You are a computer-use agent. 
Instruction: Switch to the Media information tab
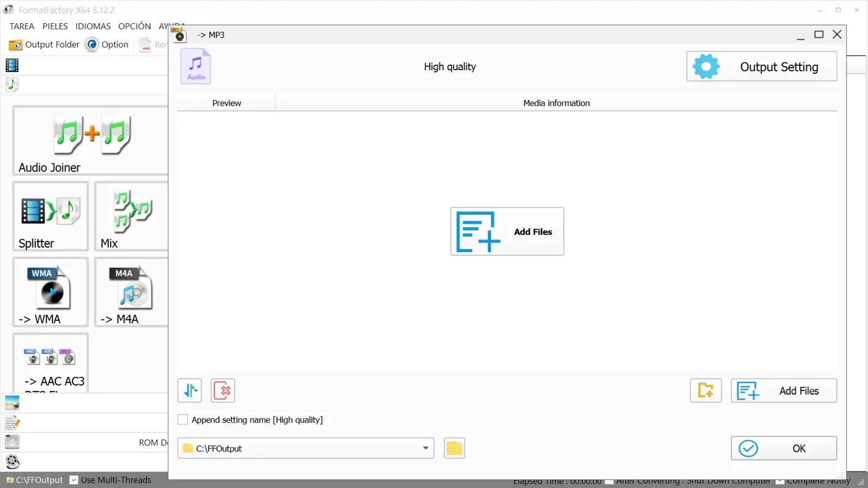556,102
